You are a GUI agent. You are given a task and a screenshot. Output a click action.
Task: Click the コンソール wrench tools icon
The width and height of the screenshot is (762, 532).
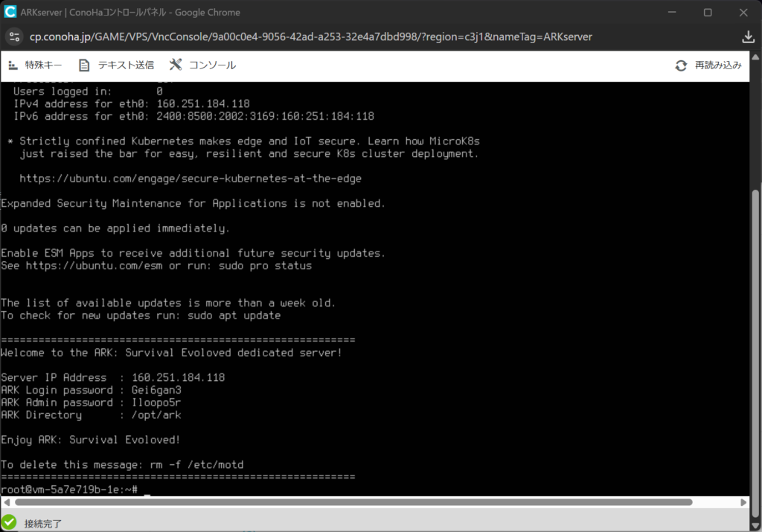pos(176,65)
